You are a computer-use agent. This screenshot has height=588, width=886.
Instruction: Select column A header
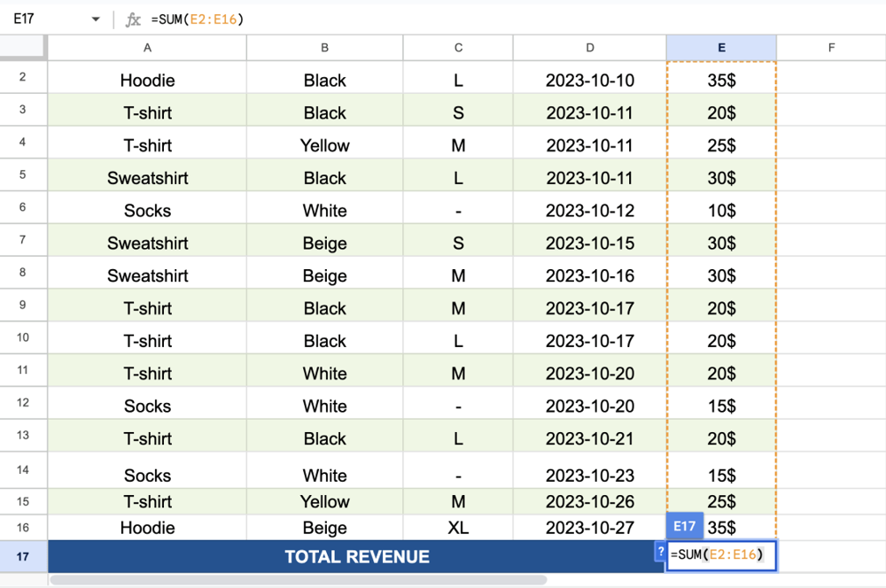click(147, 48)
